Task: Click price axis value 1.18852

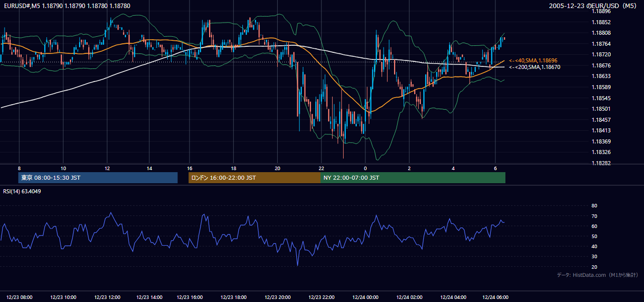Action: pos(601,22)
